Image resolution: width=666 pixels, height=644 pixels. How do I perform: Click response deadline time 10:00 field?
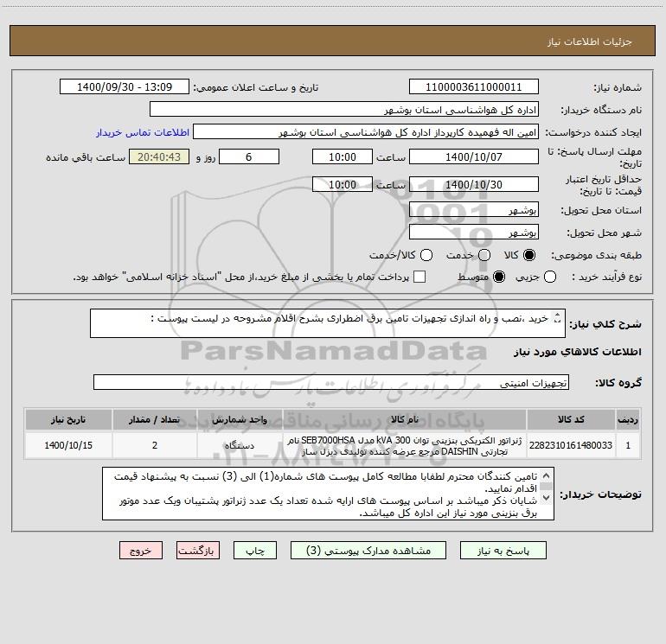point(343,157)
